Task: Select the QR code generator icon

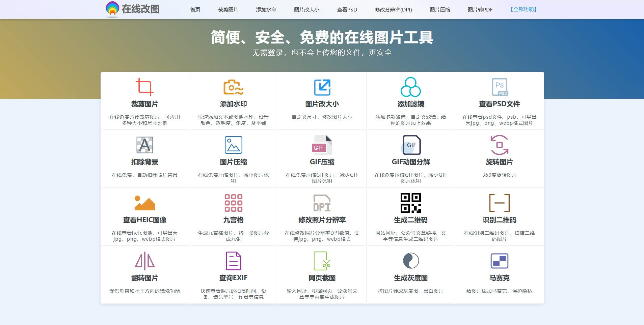Action: (410, 203)
